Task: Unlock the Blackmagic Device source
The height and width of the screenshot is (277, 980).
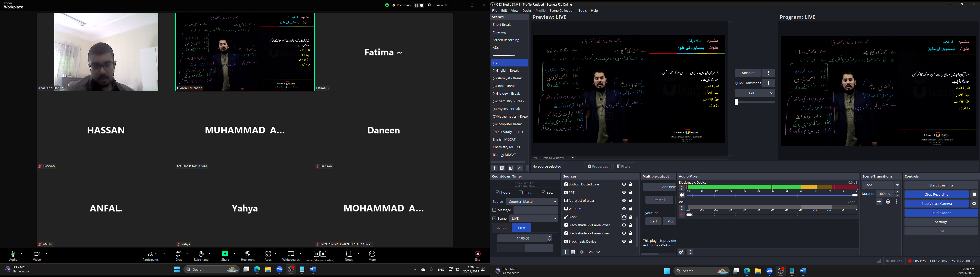Action: [631, 242]
